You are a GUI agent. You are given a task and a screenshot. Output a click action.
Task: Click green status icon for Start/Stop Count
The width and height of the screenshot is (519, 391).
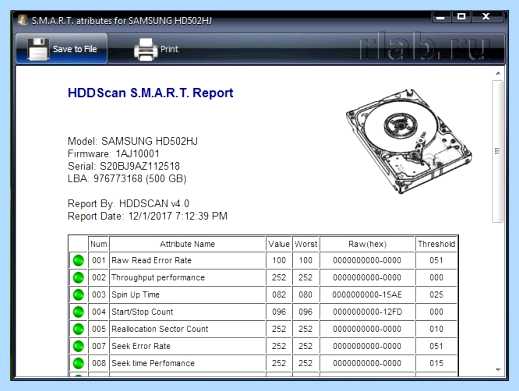tap(78, 312)
